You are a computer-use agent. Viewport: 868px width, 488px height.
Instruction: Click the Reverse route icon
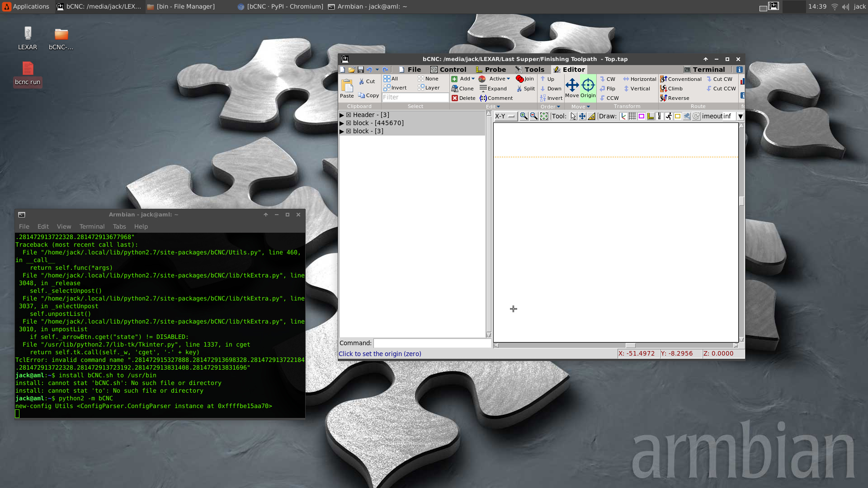[x=664, y=98]
